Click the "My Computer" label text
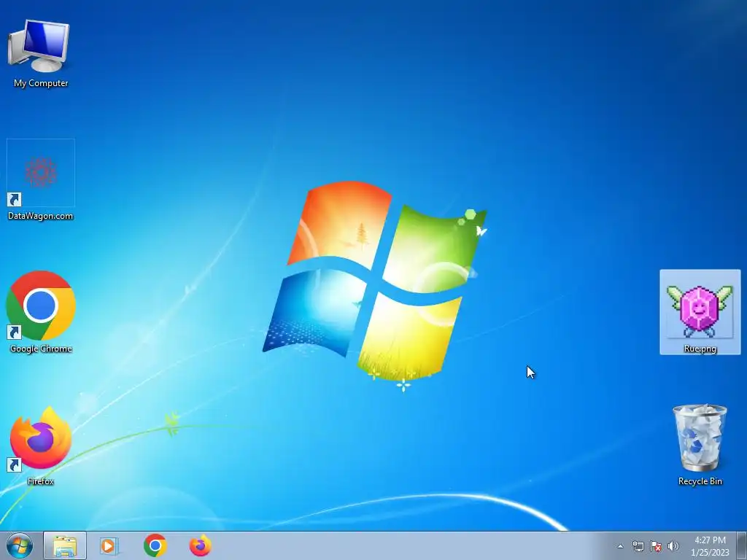 (x=41, y=83)
